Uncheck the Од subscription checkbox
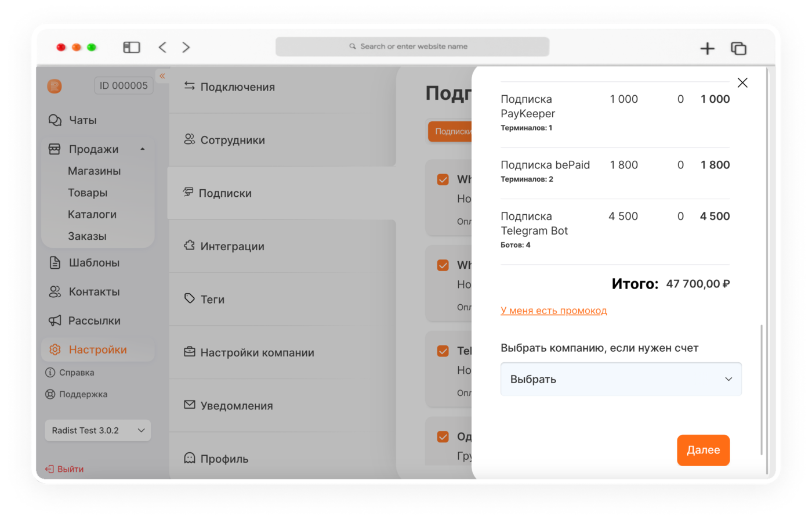Image resolution: width=812 pixels, height=519 pixels. pyautogui.click(x=443, y=437)
